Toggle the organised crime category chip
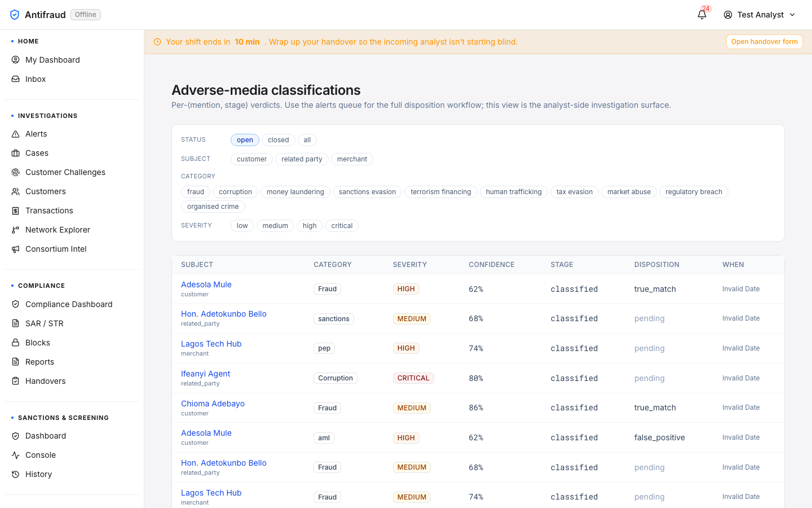The height and width of the screenshot is (508, 812). (x=213, y=207)
